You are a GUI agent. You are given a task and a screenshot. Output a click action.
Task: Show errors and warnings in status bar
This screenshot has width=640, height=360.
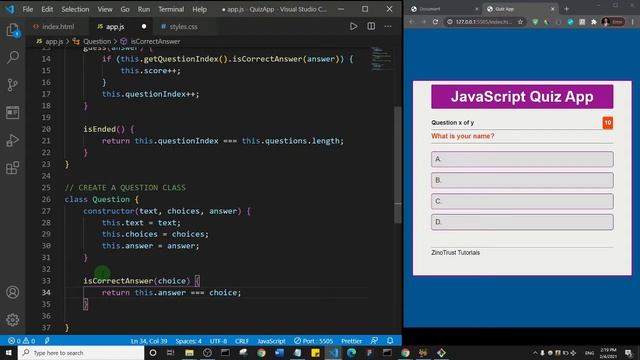22,341
